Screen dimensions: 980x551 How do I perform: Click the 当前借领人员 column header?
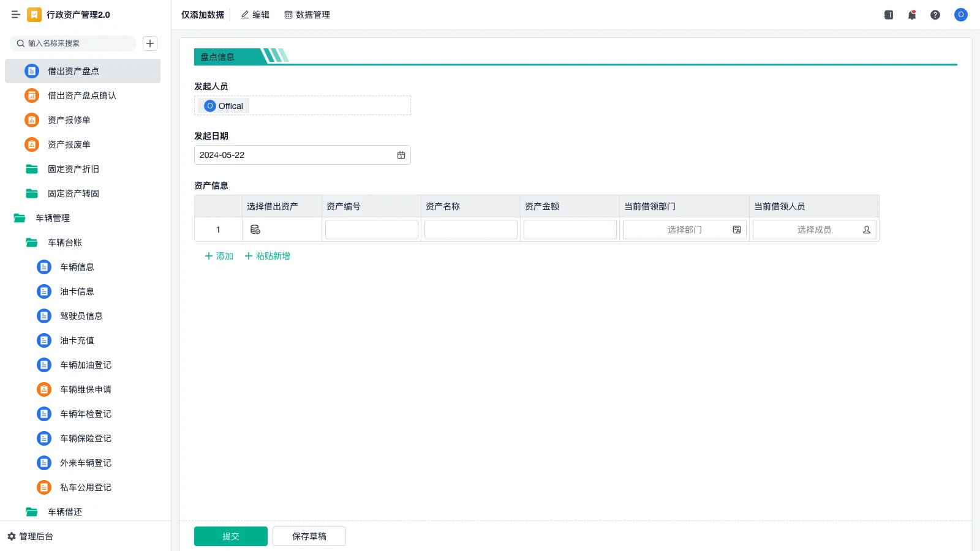click(815, 206)
